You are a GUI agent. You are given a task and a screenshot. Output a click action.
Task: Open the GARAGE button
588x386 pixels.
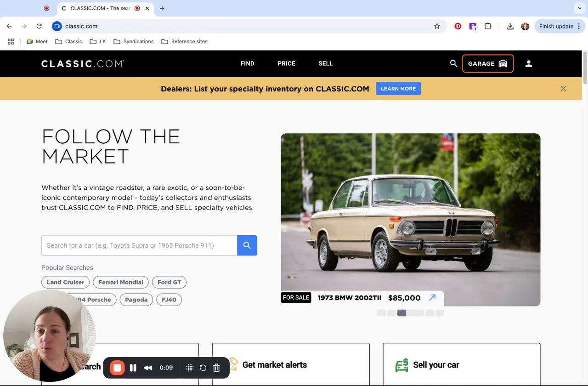tap(487, 63)
